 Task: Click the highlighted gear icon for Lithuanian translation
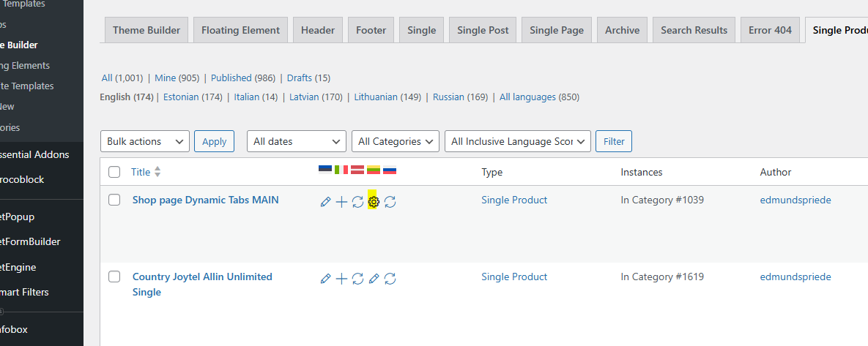374,201
